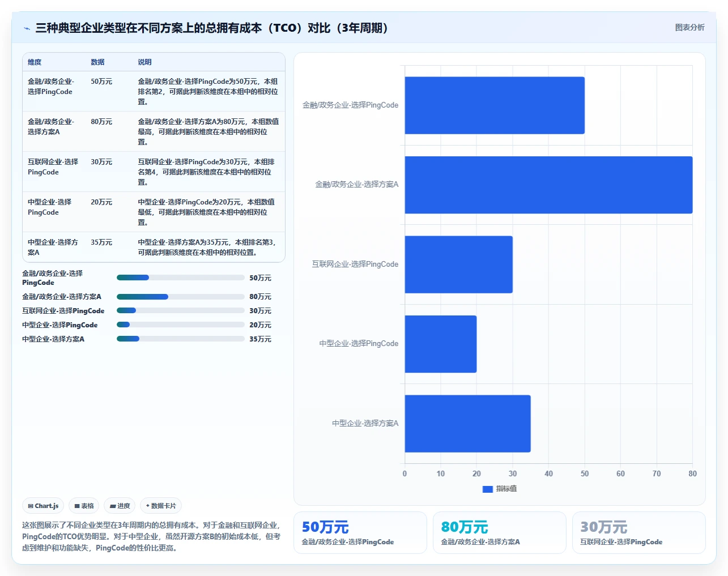
Task: Click the 维度 table column header
Action: 35,62
